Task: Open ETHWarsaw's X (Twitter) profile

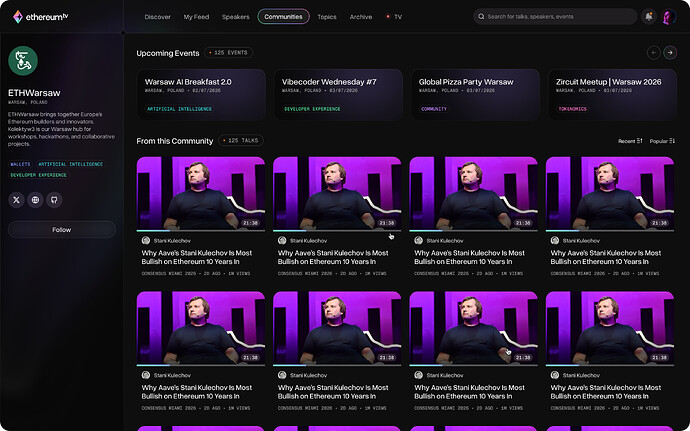Action: coord(16,200)
